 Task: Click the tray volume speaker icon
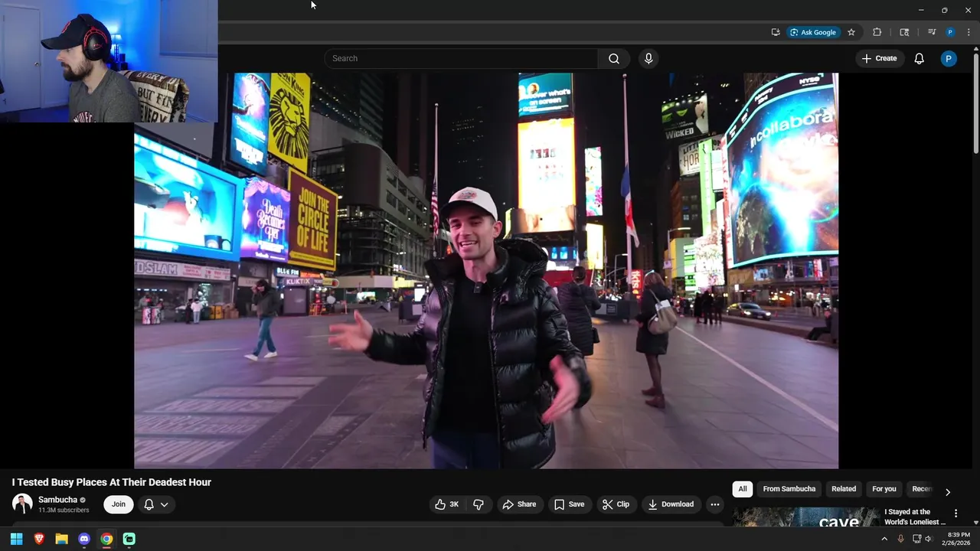coord(929,539)
